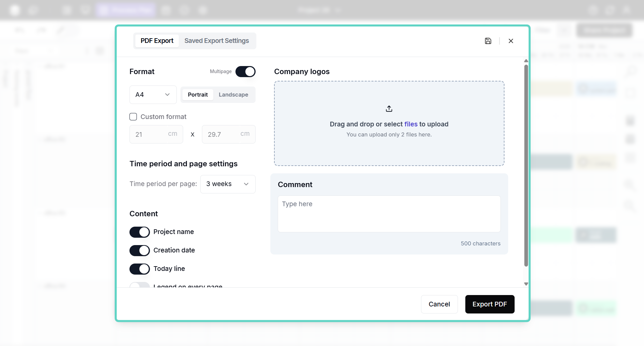
Task: Disable the Project name toggle
Action: 140,232
